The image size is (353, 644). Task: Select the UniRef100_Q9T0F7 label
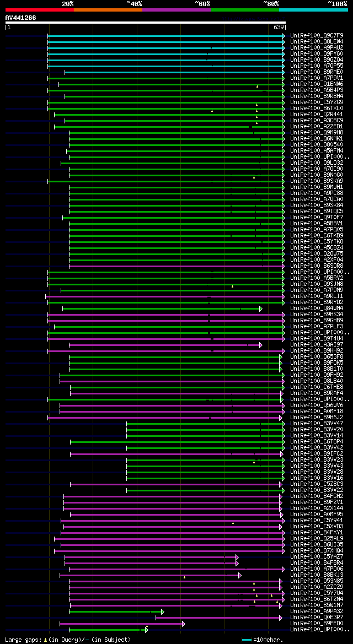click(x=317, y=218)
